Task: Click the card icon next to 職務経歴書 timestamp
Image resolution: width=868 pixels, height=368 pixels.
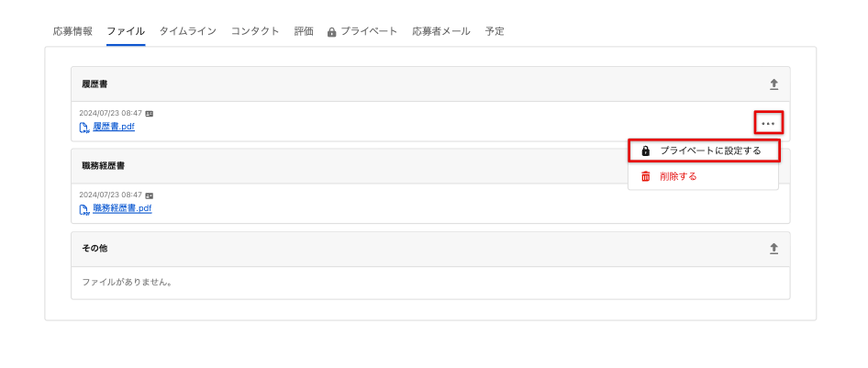Action: click(150, 195)
